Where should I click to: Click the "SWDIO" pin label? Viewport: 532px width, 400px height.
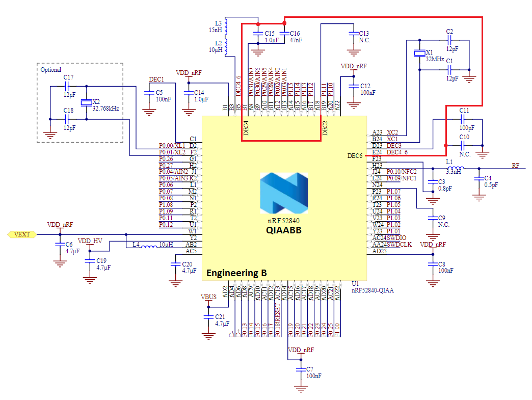[397, 238]
